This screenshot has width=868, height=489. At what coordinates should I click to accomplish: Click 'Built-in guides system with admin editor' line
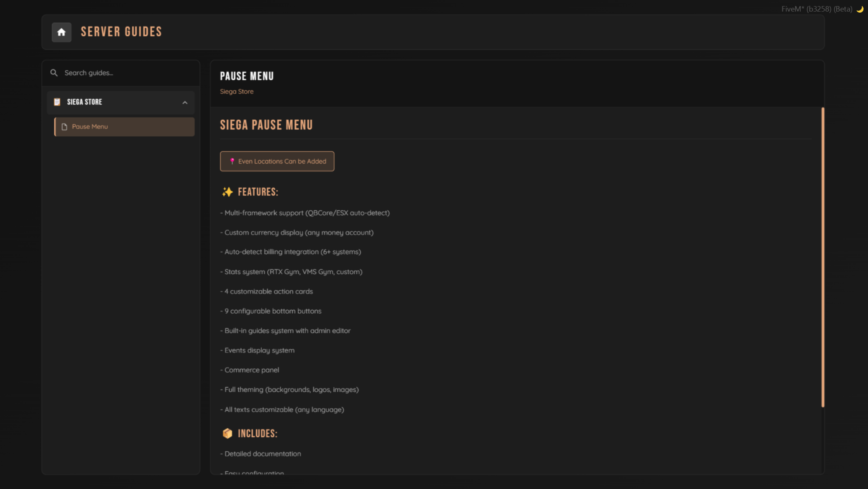[286, 331]
